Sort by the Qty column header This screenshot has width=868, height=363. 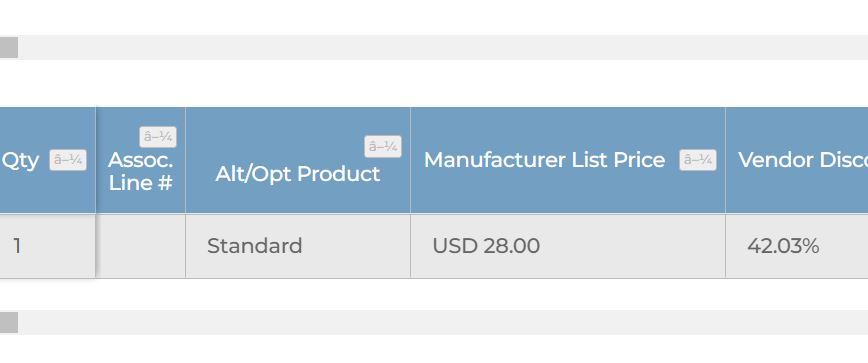click(x=20, y=160)
